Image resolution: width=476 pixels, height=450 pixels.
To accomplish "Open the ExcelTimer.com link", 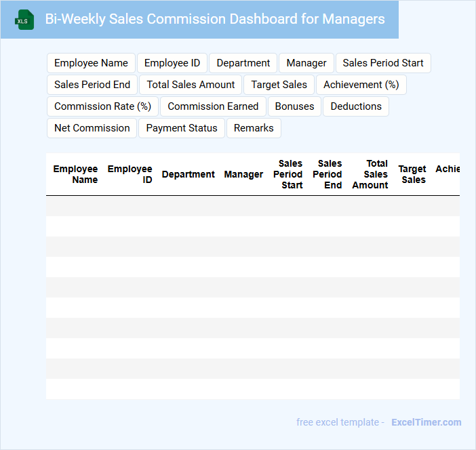I will point(426,422).
